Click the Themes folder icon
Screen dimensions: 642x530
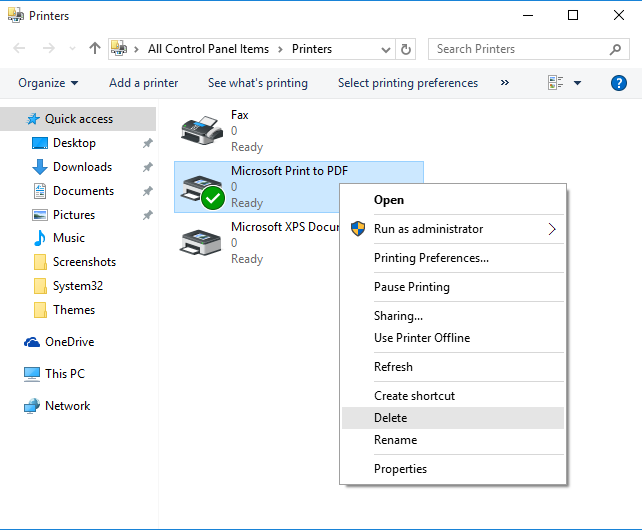coord(40,310)
